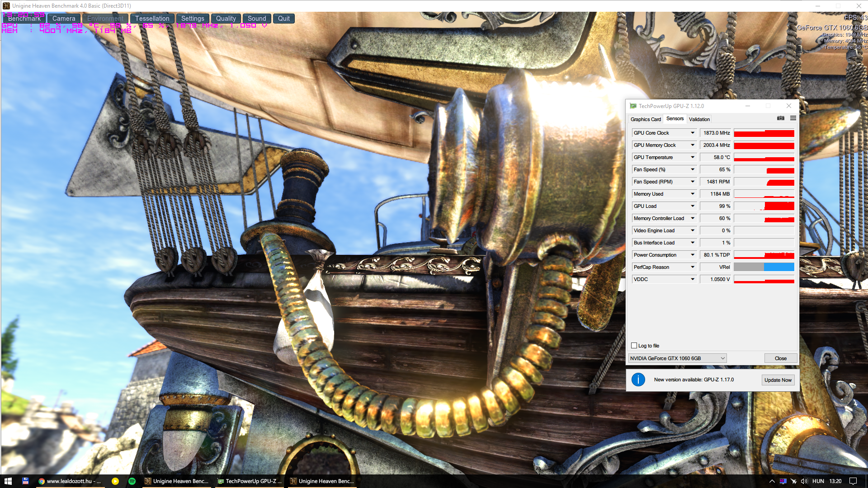Click the 80.1 % TDP value

click(x=716, y=255)
